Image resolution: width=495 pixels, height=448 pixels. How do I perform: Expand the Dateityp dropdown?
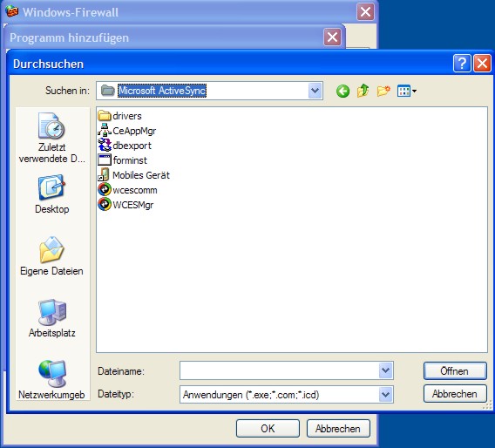tap(385, 394)
